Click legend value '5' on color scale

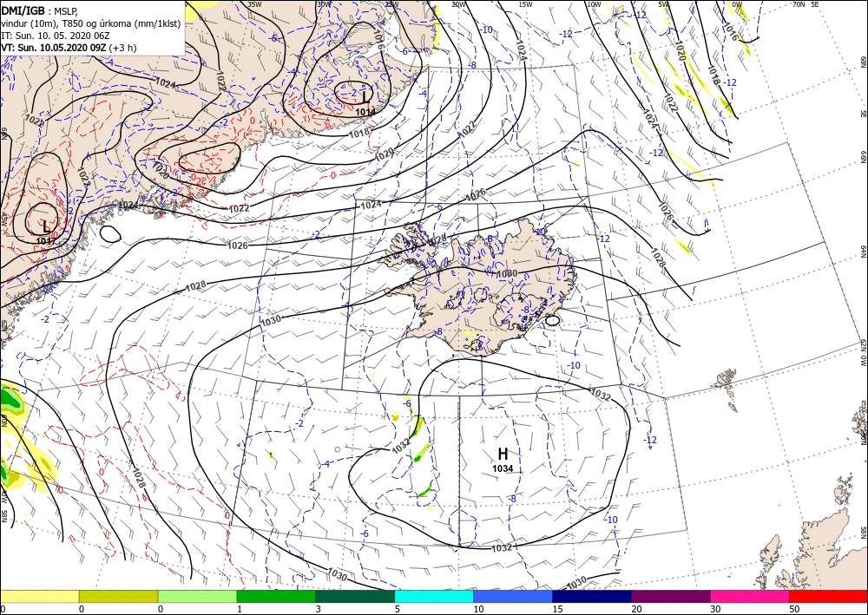(x=397, y=609)
